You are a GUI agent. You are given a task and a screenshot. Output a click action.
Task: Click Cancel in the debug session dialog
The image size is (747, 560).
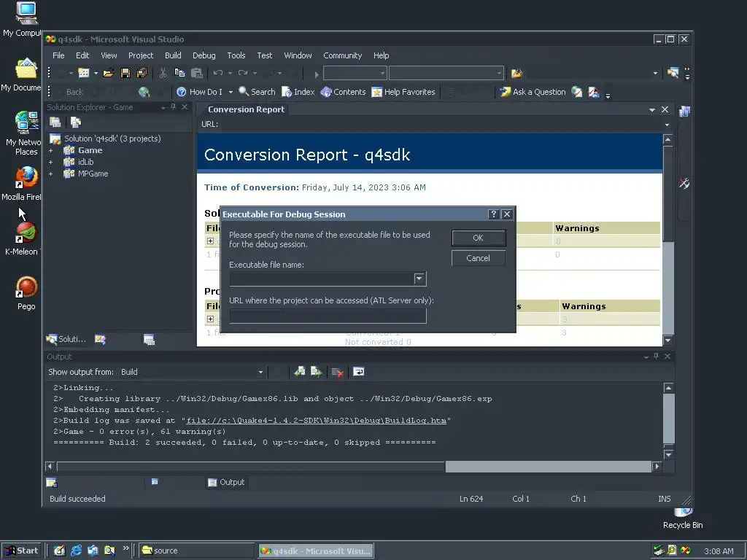(479, 258)
